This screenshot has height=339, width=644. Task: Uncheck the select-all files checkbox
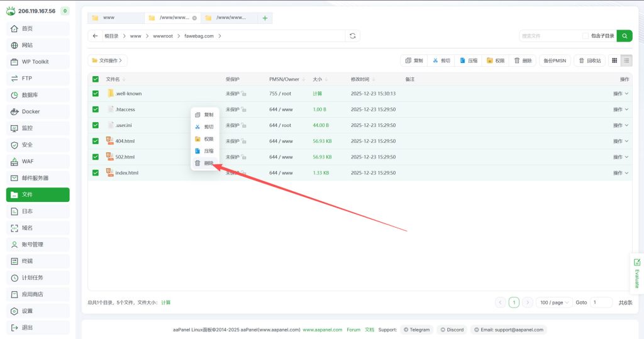tap(96, 79)
